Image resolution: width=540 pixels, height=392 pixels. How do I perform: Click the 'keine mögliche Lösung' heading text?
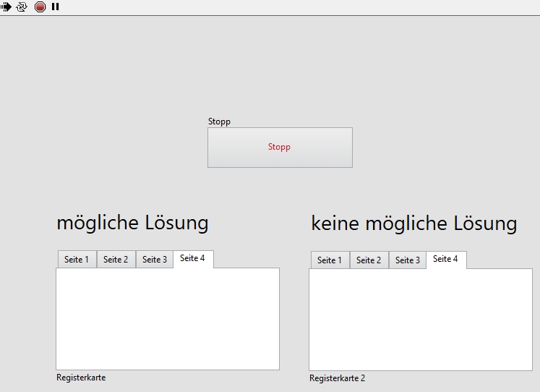414,223
